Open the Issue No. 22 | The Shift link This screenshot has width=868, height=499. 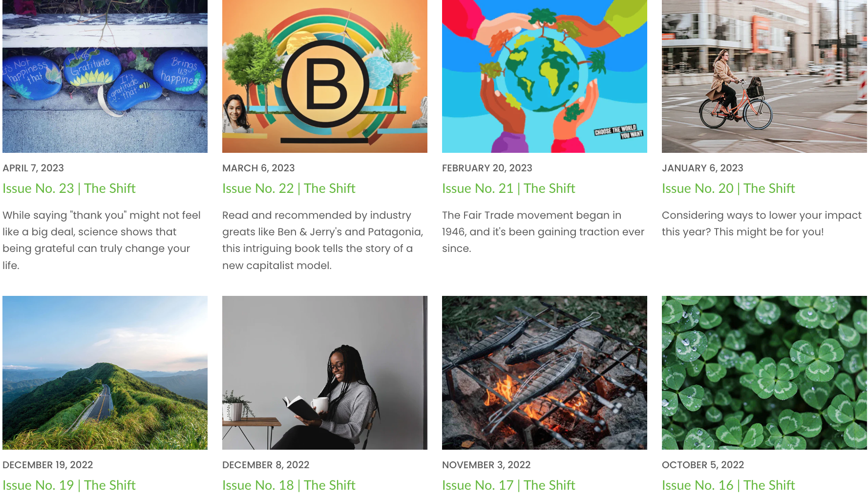[289, 188]
